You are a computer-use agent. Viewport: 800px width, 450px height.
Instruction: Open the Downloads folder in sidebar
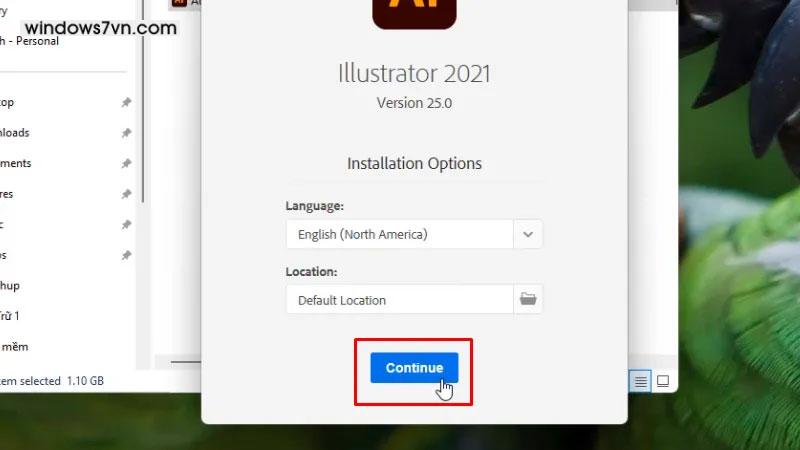(x=15, y=133)
